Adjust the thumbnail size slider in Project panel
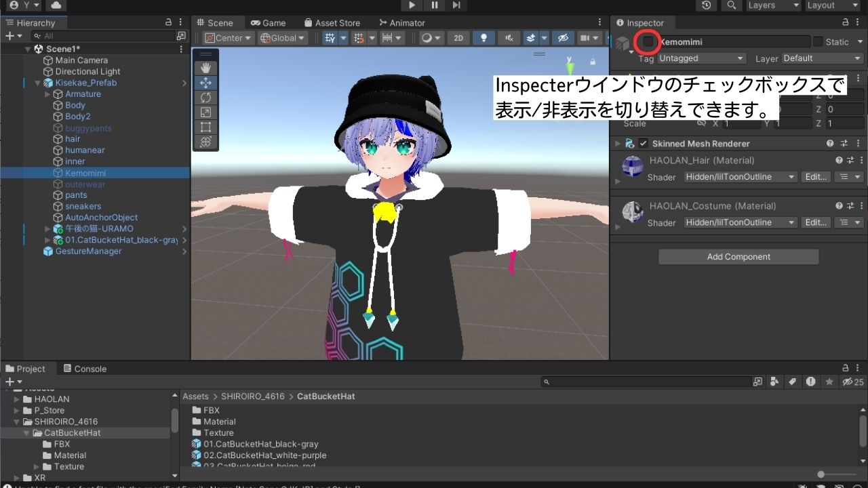 click(x=822, y=475)
